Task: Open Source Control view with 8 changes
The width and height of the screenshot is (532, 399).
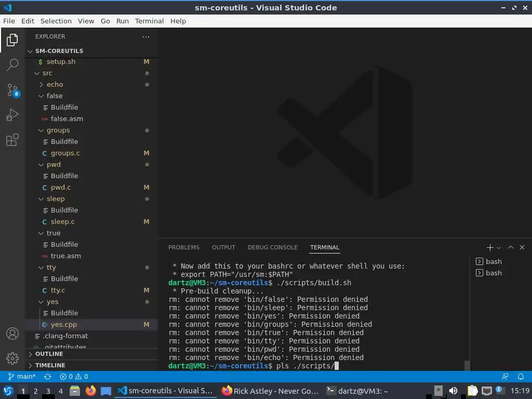Action: 13,90
